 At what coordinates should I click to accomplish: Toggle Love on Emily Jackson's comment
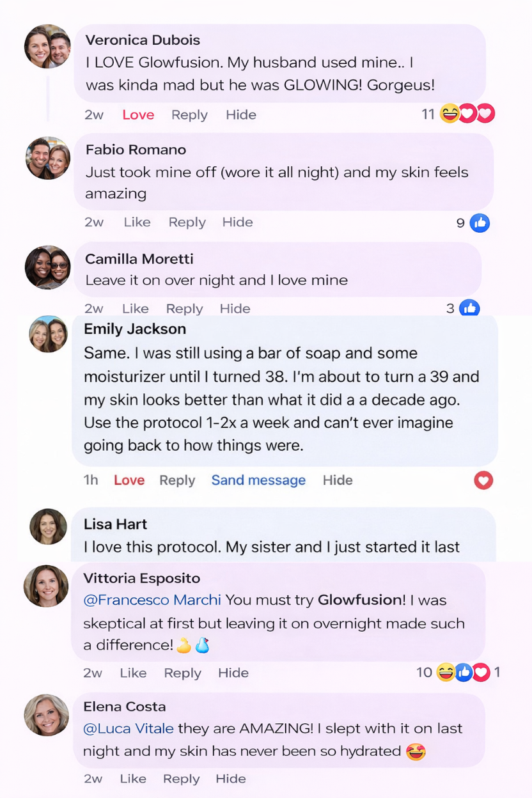[x=129, y=480]
